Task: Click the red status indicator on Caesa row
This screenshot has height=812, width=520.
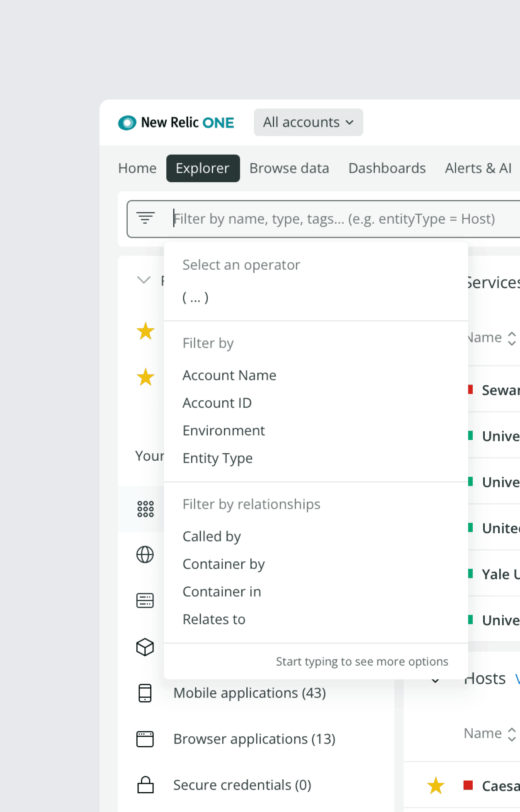Action: [x=468, y=785]
